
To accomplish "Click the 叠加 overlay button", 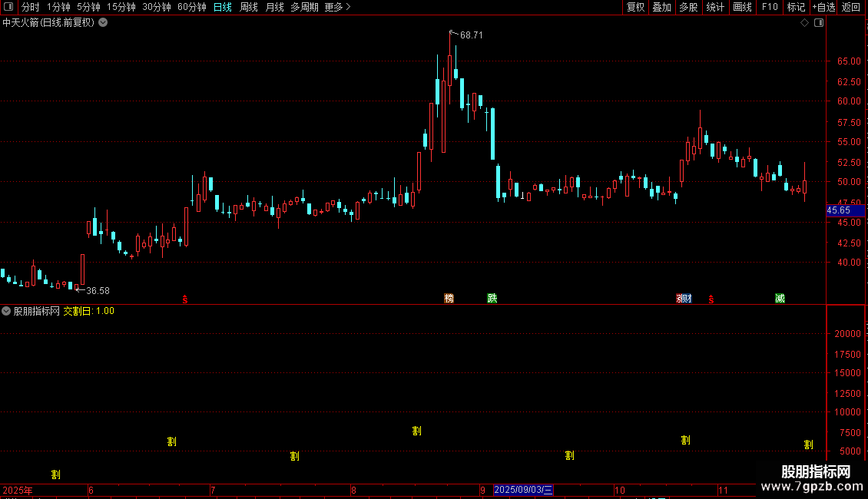I will coord(661,7).
